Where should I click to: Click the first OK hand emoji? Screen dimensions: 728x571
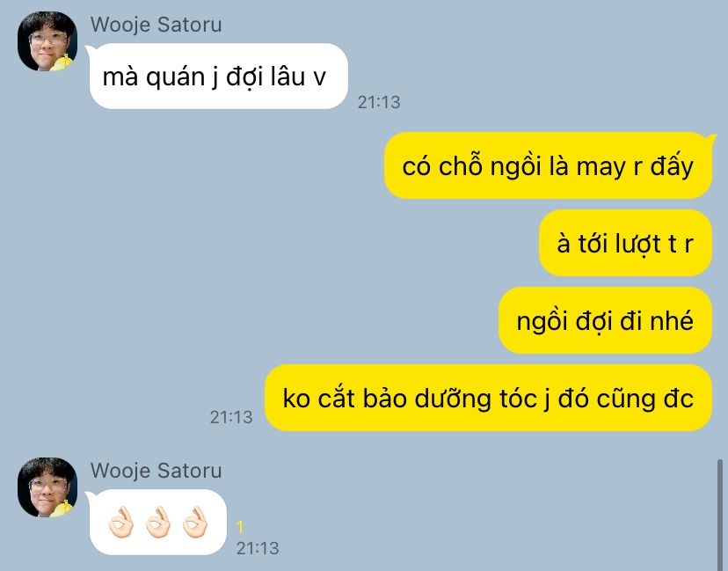pos(120,523)
